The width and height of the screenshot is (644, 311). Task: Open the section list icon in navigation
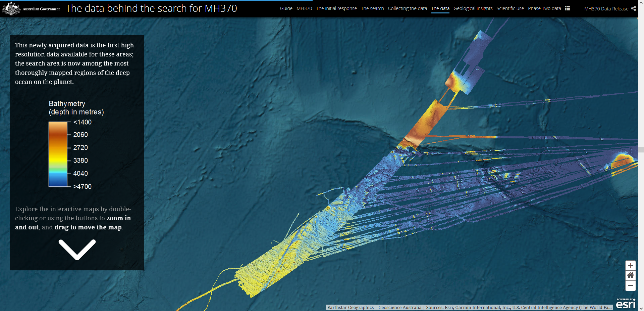(x=568, y=8)
